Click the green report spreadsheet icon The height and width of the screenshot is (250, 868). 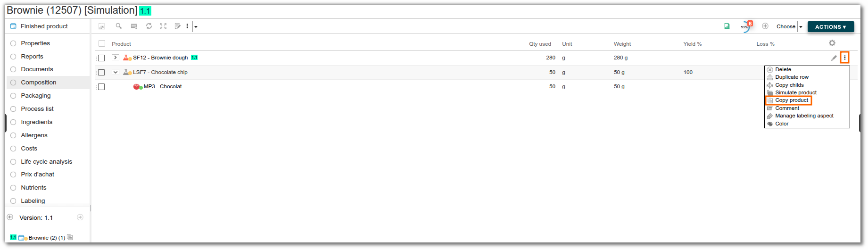click(727, 26)
